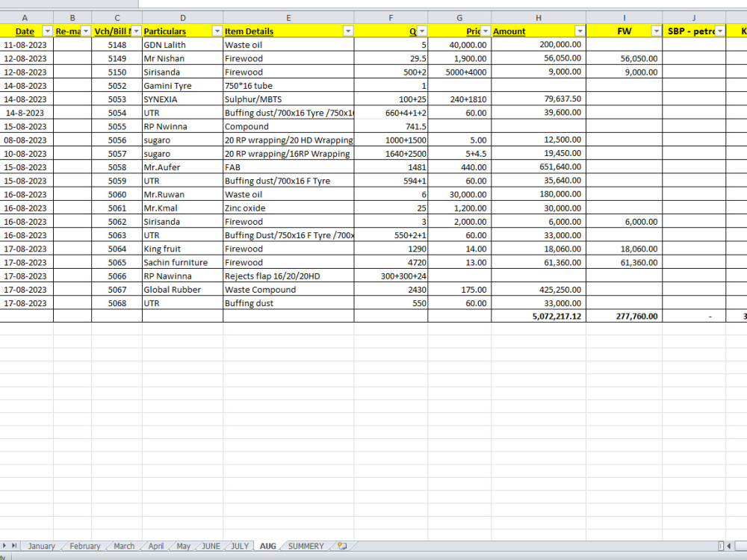The height and width of the screenshot is (560, 747).
Task: Click the amount cell 425,250.00
Action: pyautogui.click(x=539, y=290)
